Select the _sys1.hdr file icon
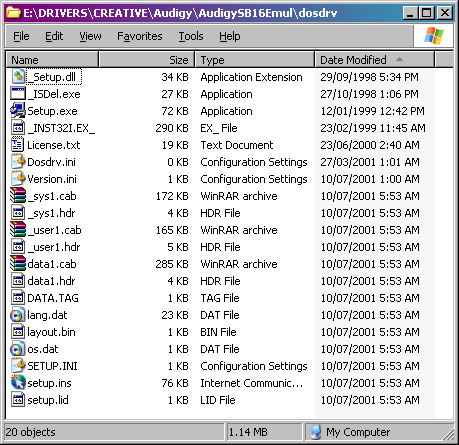This screenshot has width=459, height=445. [18, 213]
